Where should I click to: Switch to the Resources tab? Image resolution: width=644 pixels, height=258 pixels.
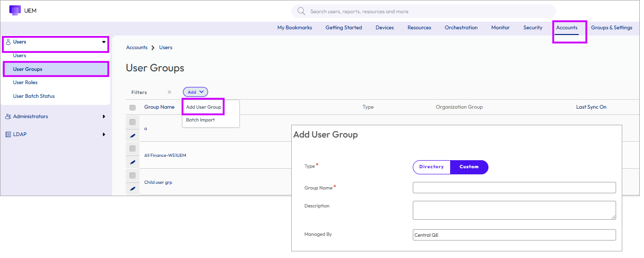[419, 27]
